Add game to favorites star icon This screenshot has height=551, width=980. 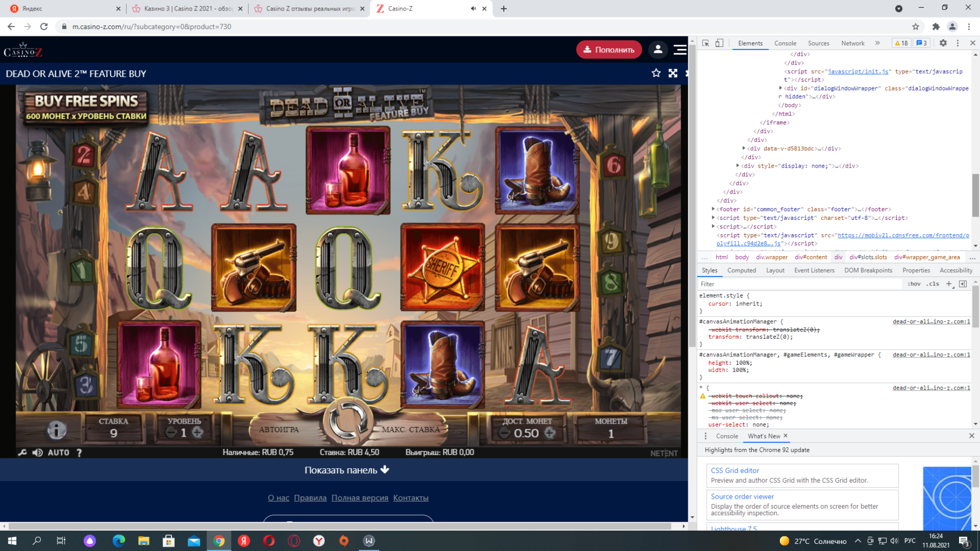point(656,73)
